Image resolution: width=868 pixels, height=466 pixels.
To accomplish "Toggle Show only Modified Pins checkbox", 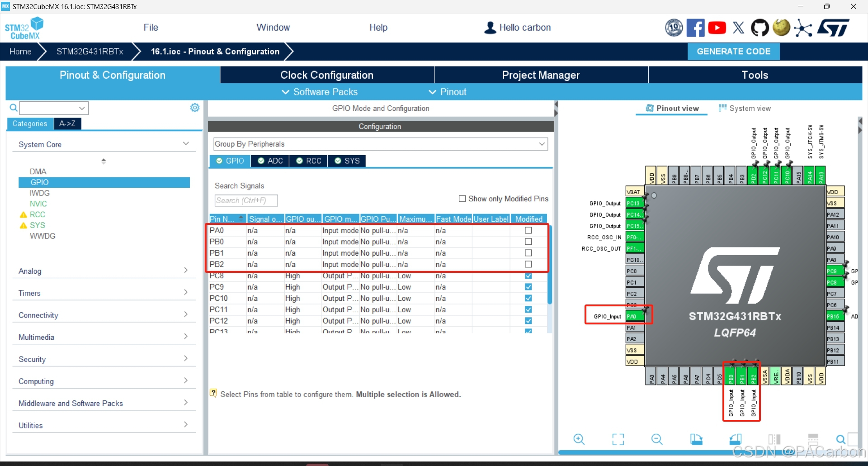I will pos(462,199).
